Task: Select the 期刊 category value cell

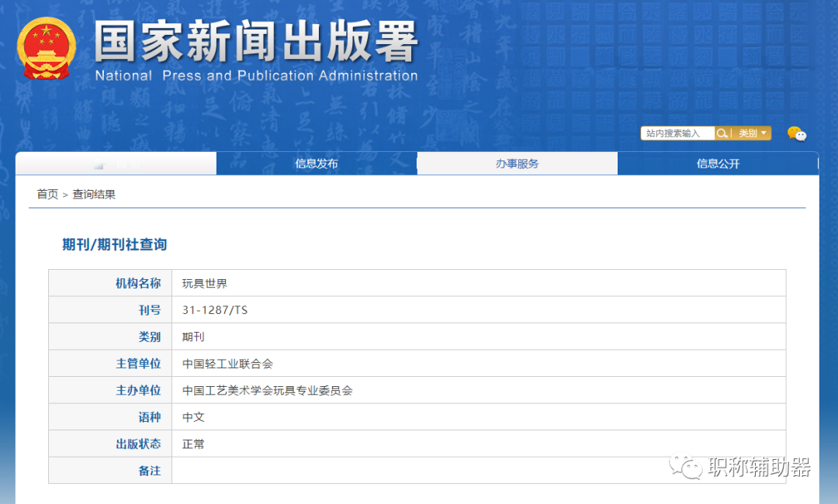Action: pos(192,337)
